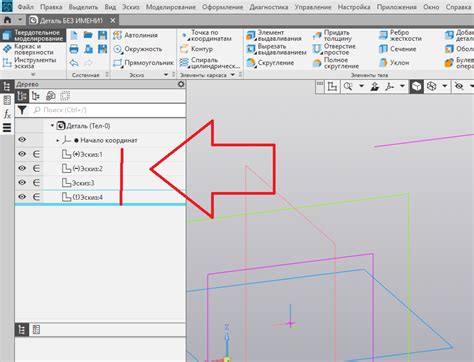Click the Элемент выдавливания extrude tool

[274, 35]
